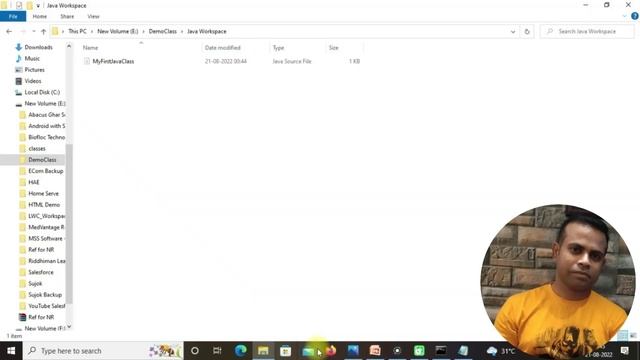Open the notifications action center icon
Viewport: 640px width, 360px height.
(625, 351)
